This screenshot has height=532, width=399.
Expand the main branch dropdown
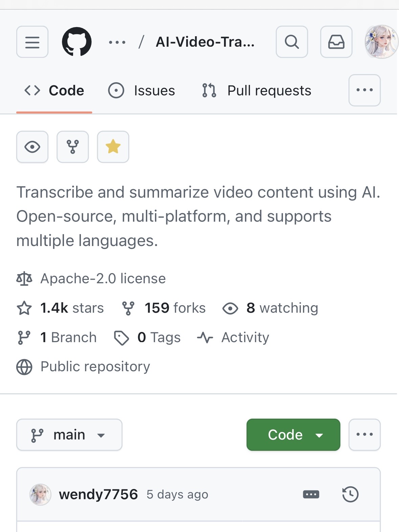click(69, 435)
